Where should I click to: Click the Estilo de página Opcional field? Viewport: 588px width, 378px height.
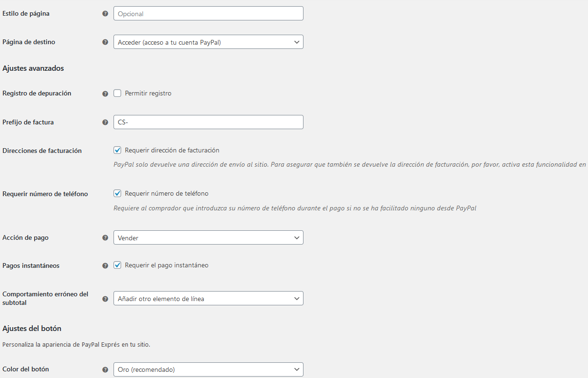208,13
